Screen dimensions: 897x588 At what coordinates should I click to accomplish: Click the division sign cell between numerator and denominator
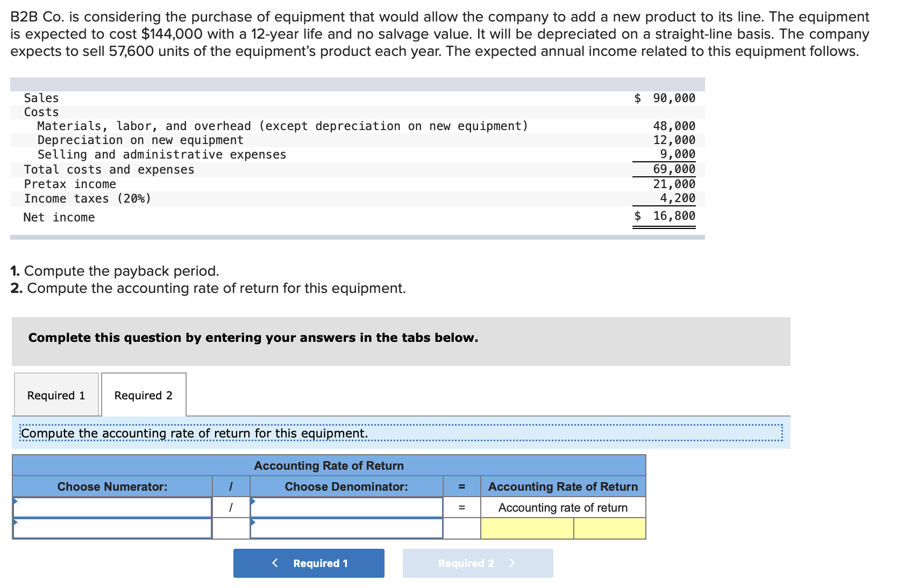coord(231,507)
